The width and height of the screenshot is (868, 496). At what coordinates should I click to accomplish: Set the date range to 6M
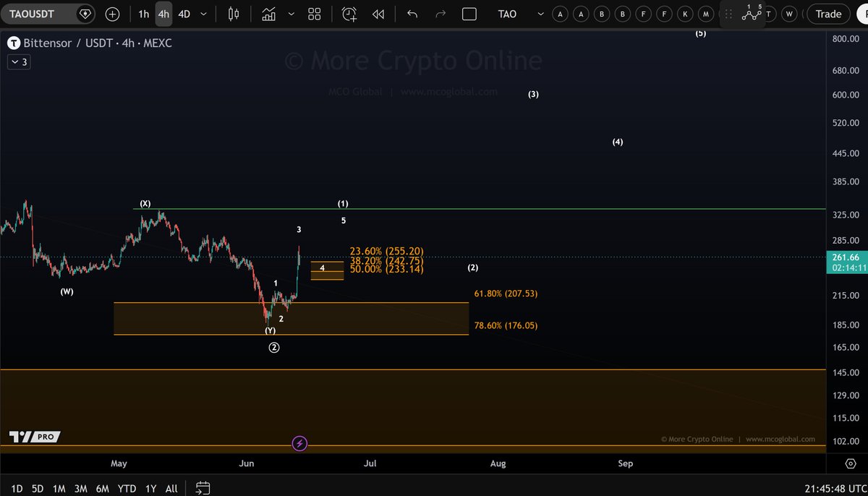coord(103,488)
